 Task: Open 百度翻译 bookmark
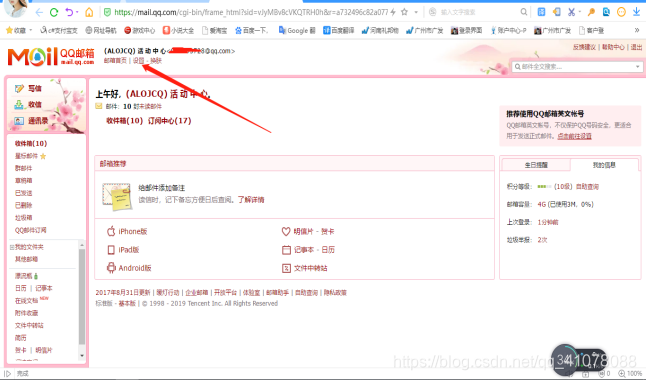click(338, 30)
